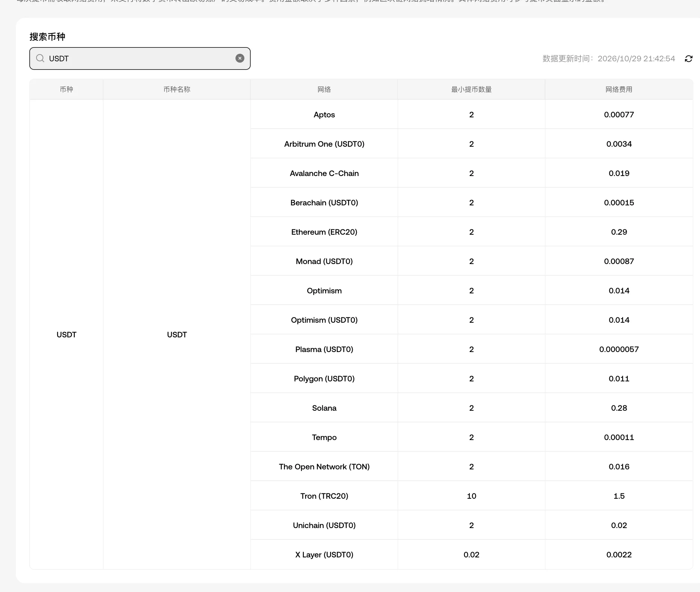Viewport: 700px width, 592px height.
Task: Select Plasma (USDT0) network cell
Action: pos(324,349)
